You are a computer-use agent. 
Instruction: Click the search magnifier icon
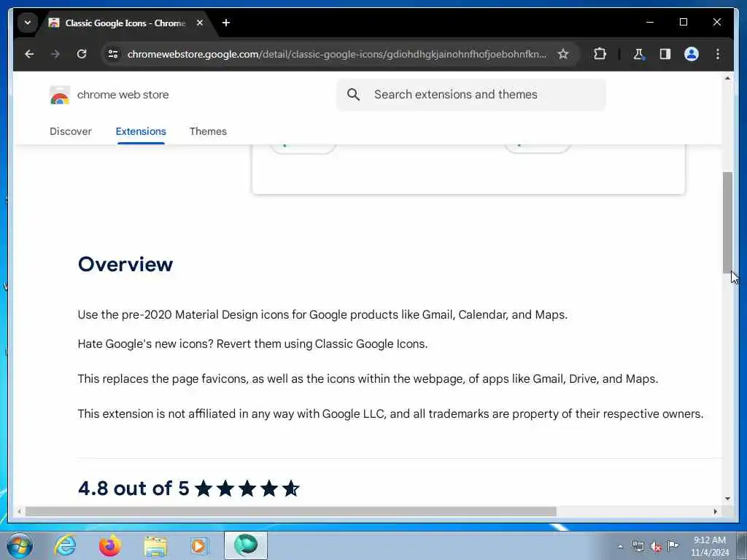(354, 95)
